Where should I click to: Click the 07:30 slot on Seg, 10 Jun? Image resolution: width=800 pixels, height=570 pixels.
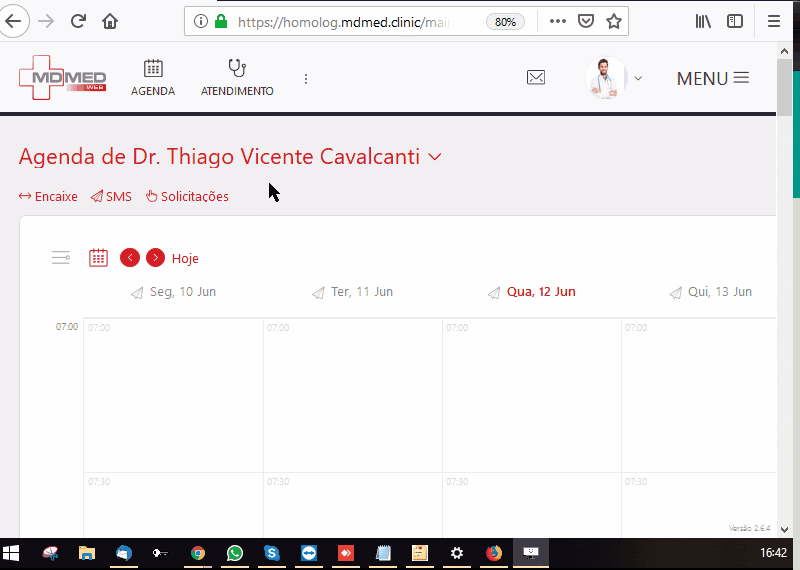(x=173, y=505)
